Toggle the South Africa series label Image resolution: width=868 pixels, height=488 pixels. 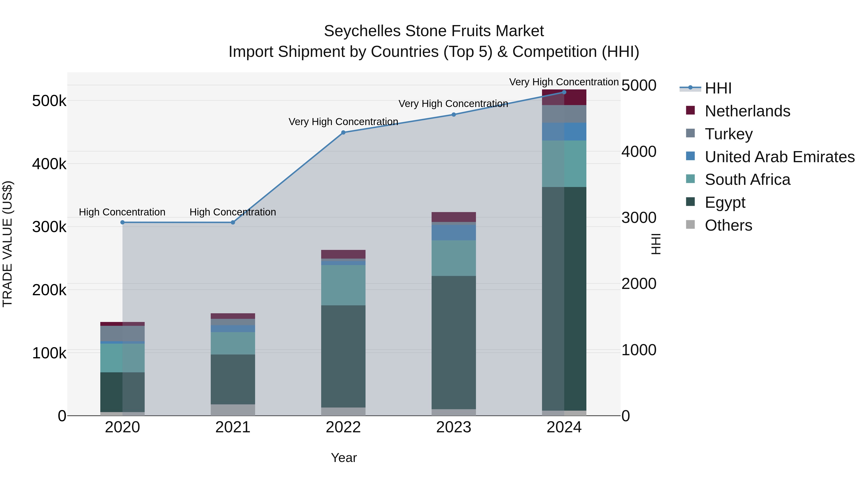coord(747,180)
